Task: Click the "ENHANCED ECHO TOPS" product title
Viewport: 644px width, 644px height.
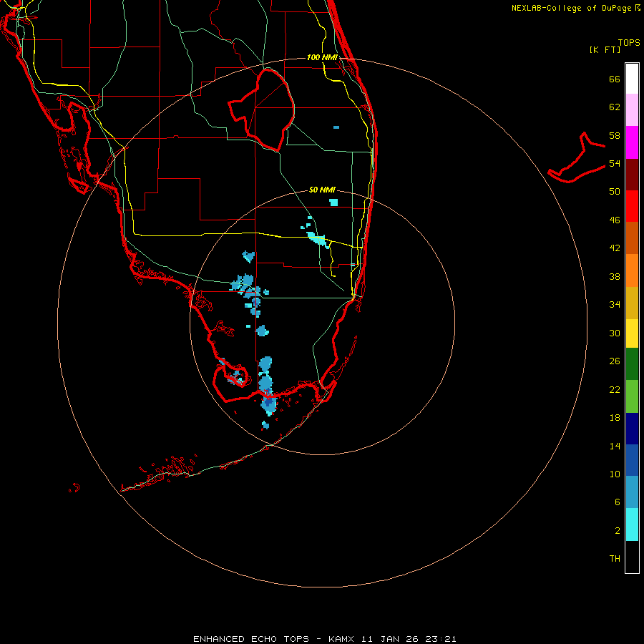Action: 251,639
